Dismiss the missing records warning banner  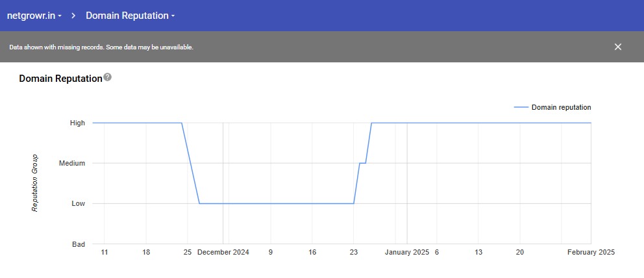click(x=617, y=47)
